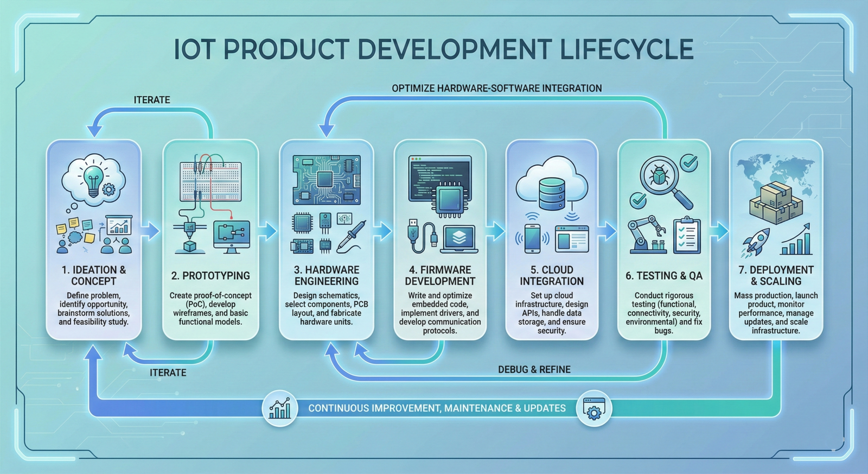Click the "6. TESTING & QA" heading
The image size is (868, 474).
click(x=664, y=276)
